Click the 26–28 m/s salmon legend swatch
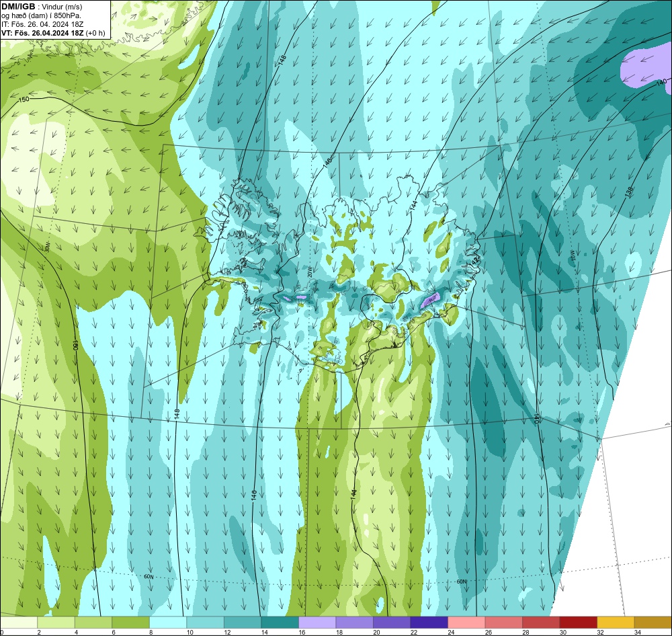672x636 pixels. (503, 623)
